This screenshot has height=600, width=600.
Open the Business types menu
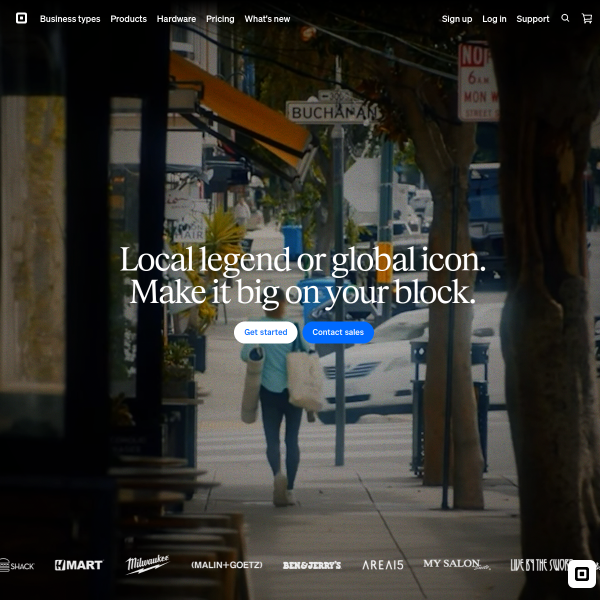(x=70, y=19)
